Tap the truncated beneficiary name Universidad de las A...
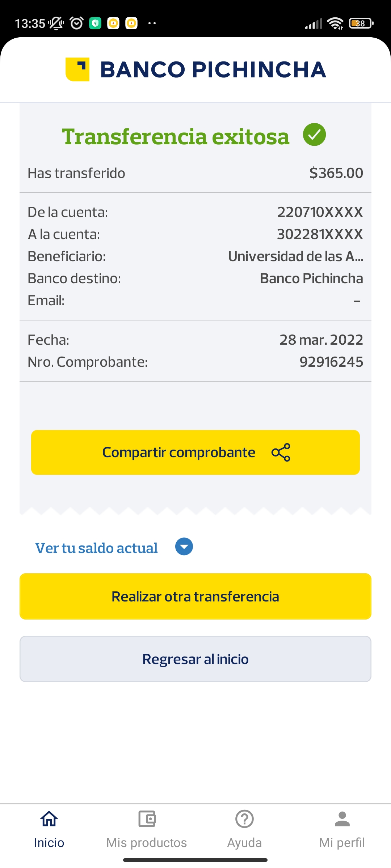391x868 pixels. tap(295, 256)
